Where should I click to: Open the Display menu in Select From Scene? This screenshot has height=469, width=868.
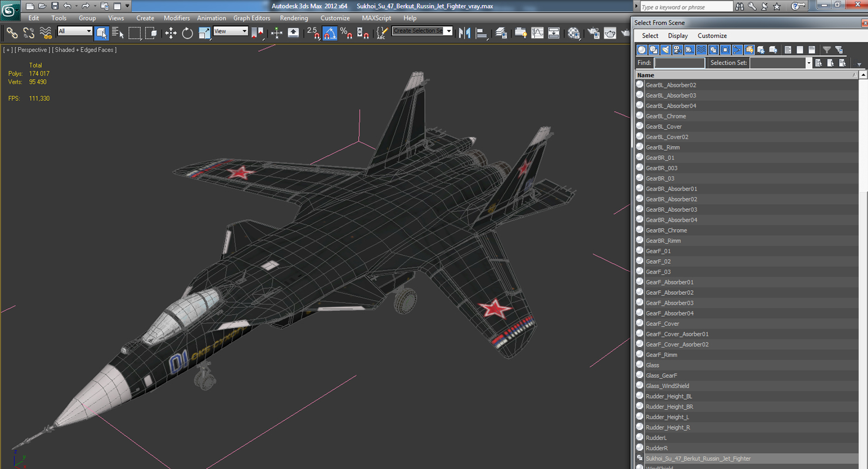(678, 36)
